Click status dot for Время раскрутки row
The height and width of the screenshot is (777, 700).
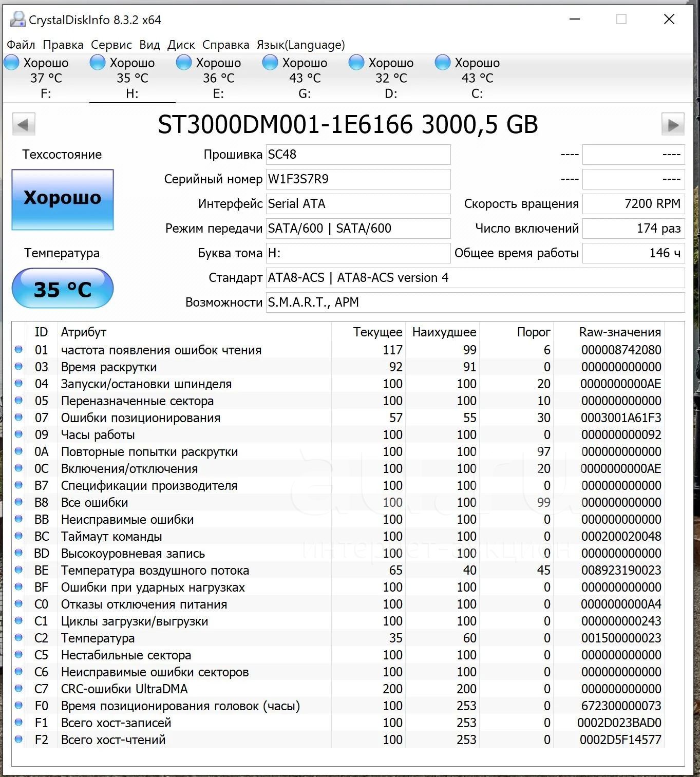coord(19,367)
